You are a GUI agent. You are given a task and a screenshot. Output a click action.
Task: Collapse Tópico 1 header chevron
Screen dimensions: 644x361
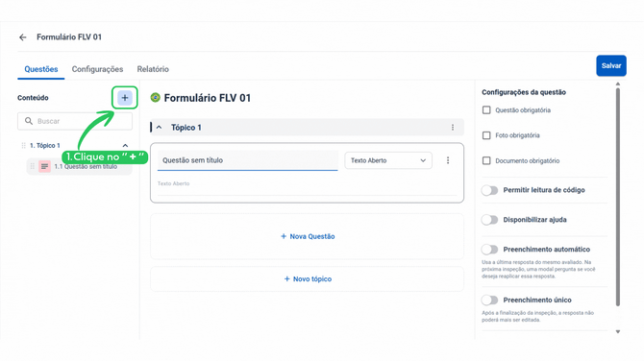click(159, 128)
